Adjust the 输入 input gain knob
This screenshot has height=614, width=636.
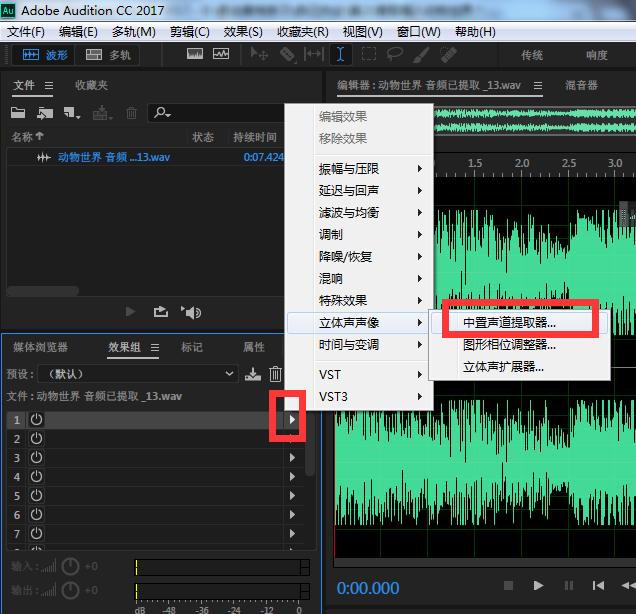coord(70,566)
